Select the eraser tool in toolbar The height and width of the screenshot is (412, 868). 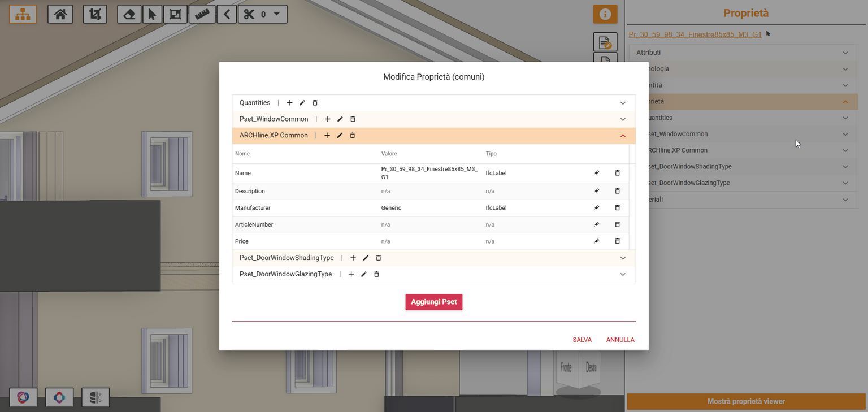[129, 14]
